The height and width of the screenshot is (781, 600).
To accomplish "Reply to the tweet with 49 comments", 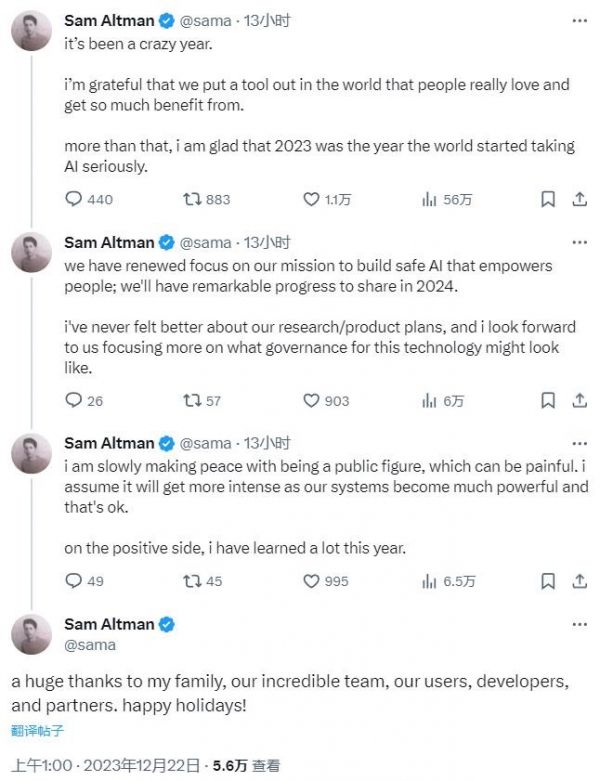I will (73, 581).
